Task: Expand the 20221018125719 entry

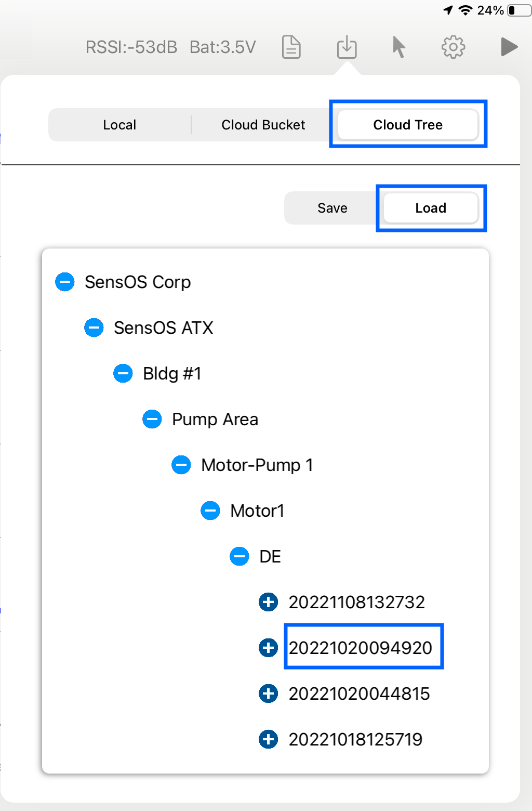Action: pos(269,739)
